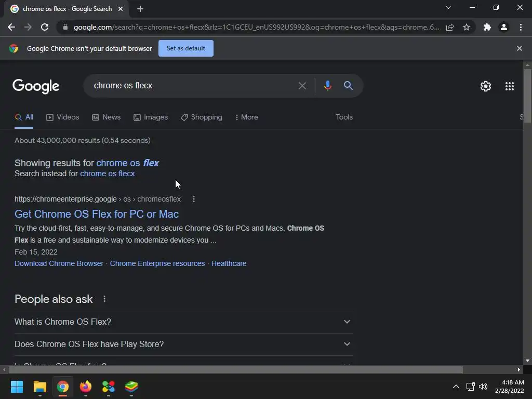
Task: Switch to Shopping results
Action: 202,117
